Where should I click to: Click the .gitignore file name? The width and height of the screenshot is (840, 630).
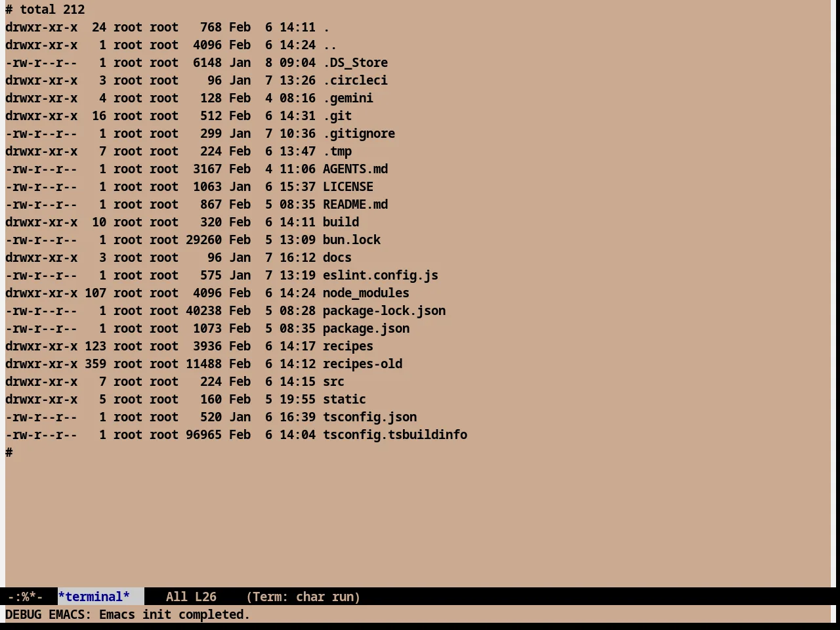(x=359, y=133)
